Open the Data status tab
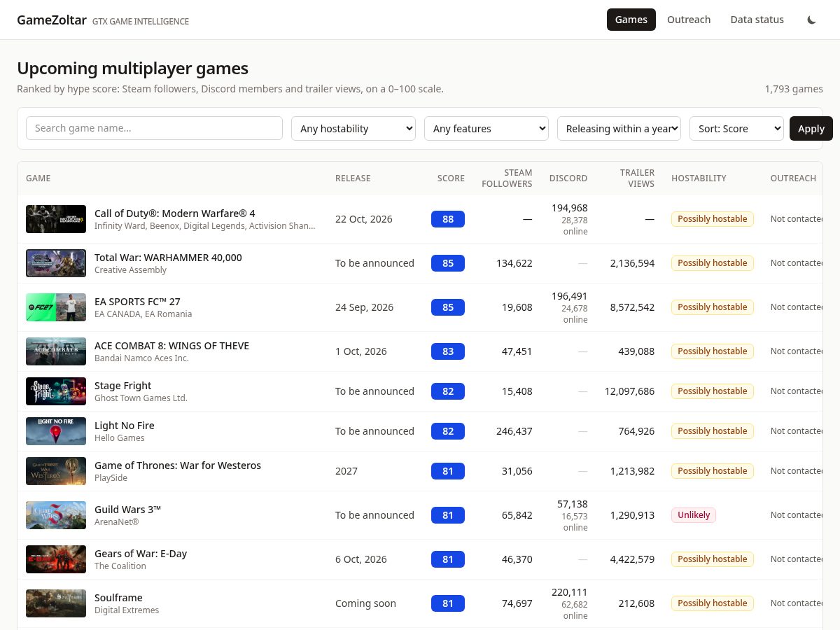Screen dimensions: 840x630 tap(757, 20)
